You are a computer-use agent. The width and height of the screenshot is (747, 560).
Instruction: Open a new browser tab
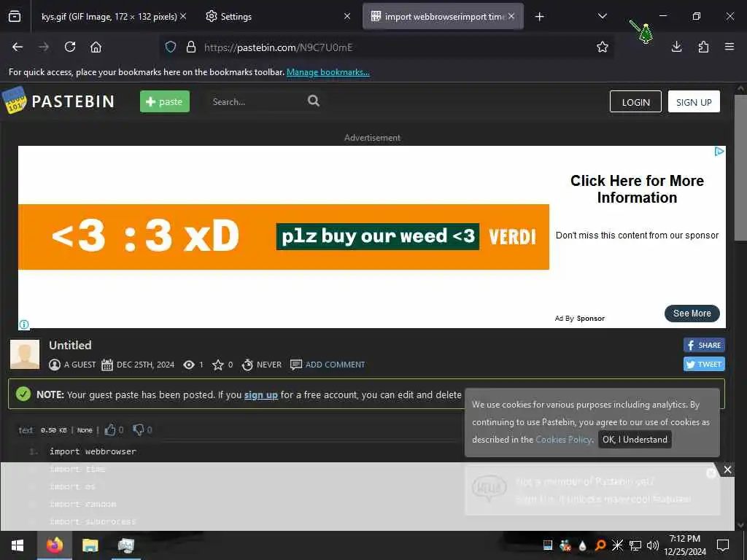point(539,17)
